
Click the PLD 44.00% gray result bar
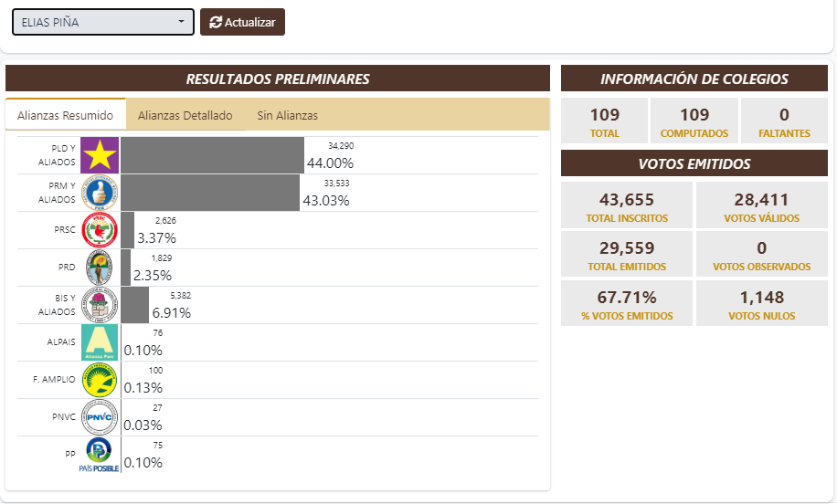coord(212,155)
